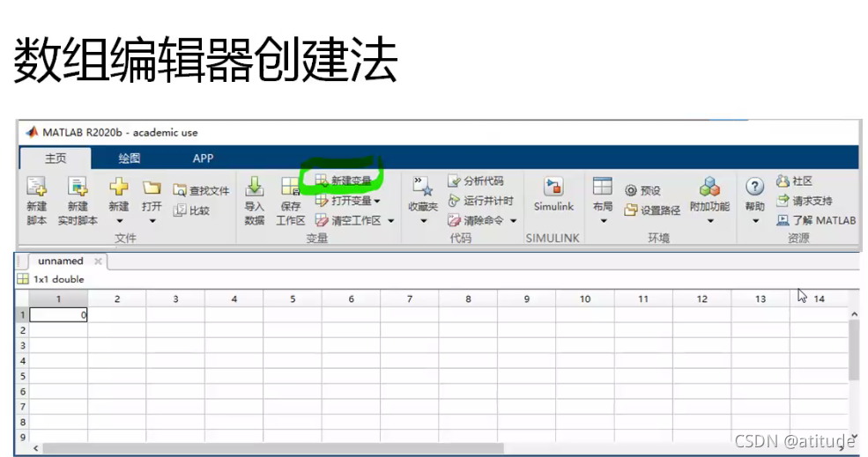Expand the 附加功能 dropdown arrow
868x457 pixels.
[710, 221]
